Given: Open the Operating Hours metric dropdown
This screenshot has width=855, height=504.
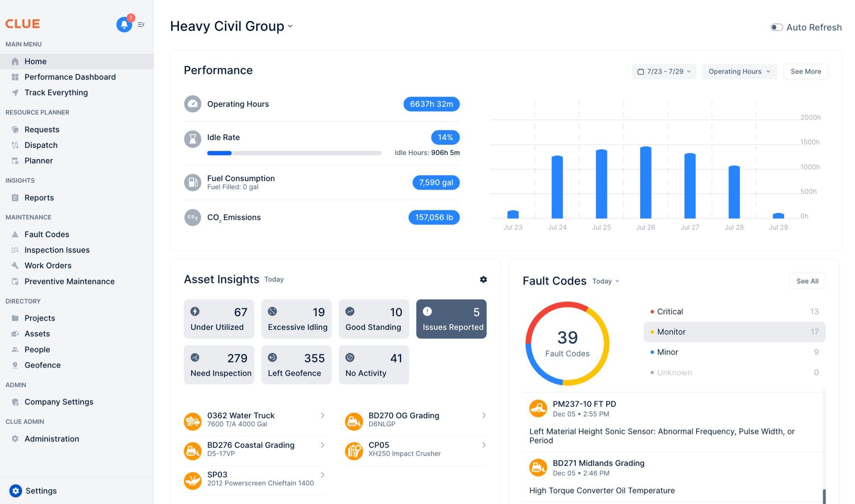Looking at the screenshot, I should pos(739,71).
